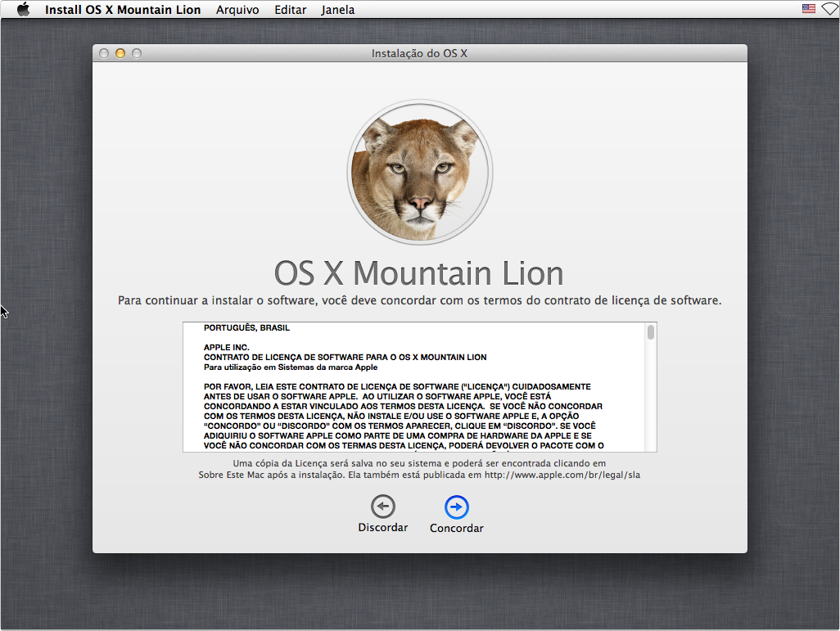
Task: Click the zoom button in the title bar
Action: [x=137, y=54]
